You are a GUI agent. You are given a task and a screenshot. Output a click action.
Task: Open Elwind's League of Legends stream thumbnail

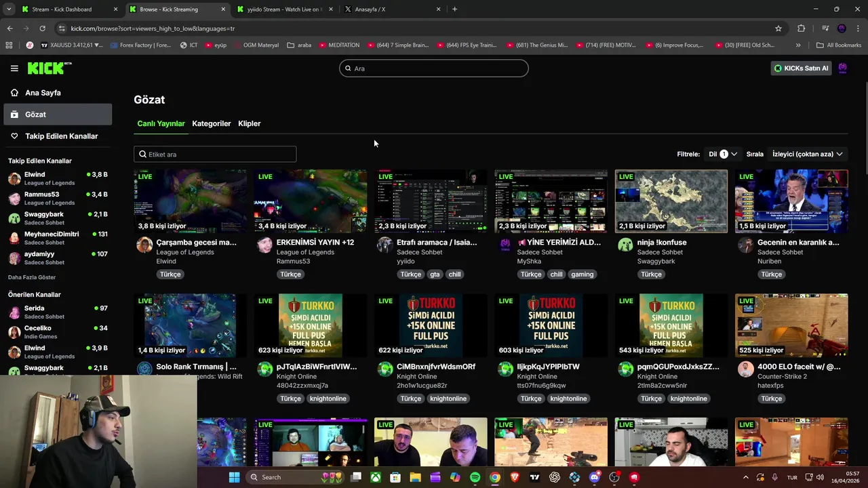click(190, 201)
